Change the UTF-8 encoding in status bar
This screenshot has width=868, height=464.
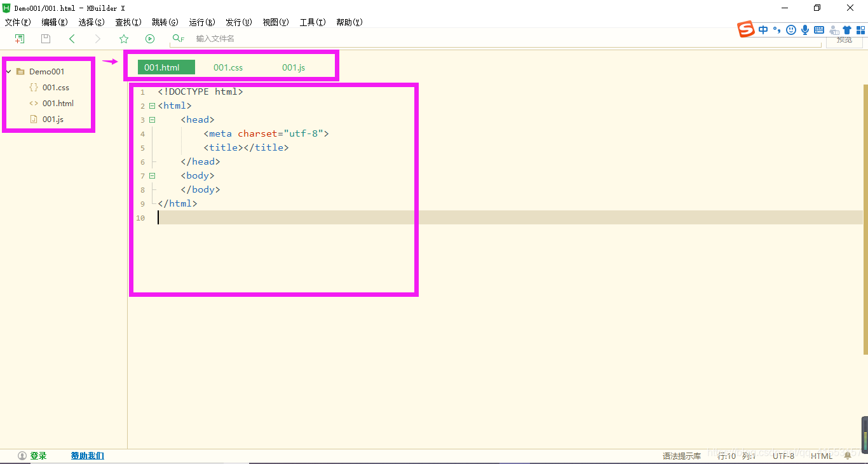point(783,456)
